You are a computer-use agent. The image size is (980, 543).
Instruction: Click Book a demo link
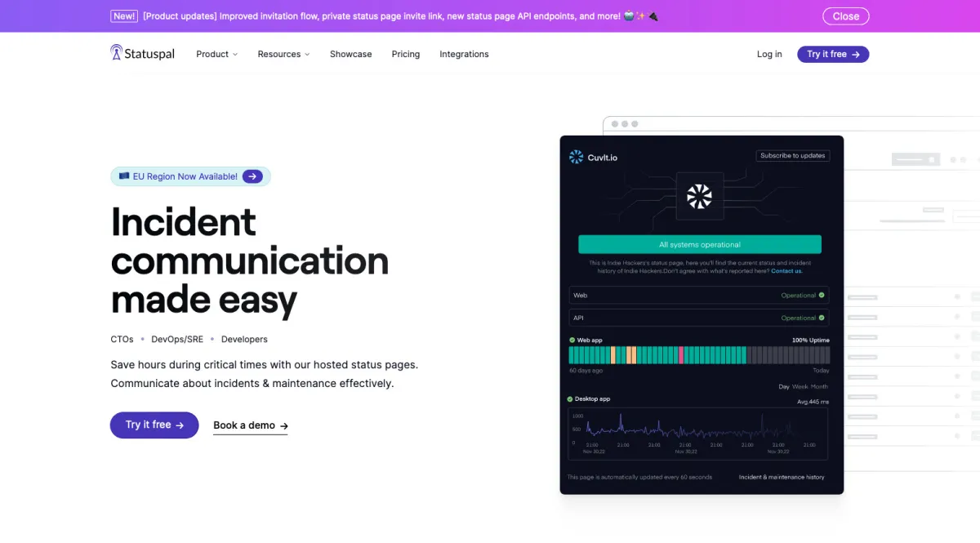point(250,425)
